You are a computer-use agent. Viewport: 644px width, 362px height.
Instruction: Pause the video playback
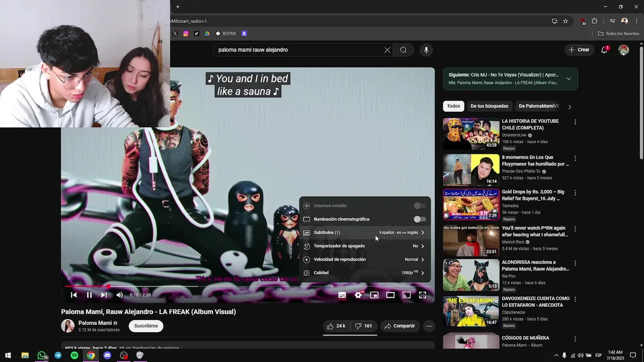(x=89, y=295)
